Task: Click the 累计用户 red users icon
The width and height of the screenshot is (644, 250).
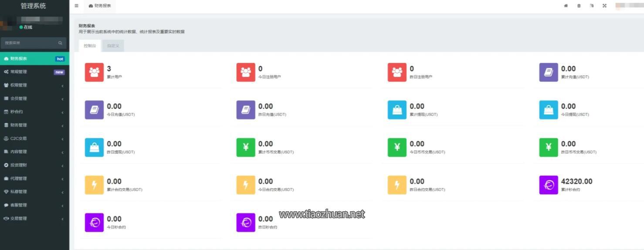Action: pos(94,72)
